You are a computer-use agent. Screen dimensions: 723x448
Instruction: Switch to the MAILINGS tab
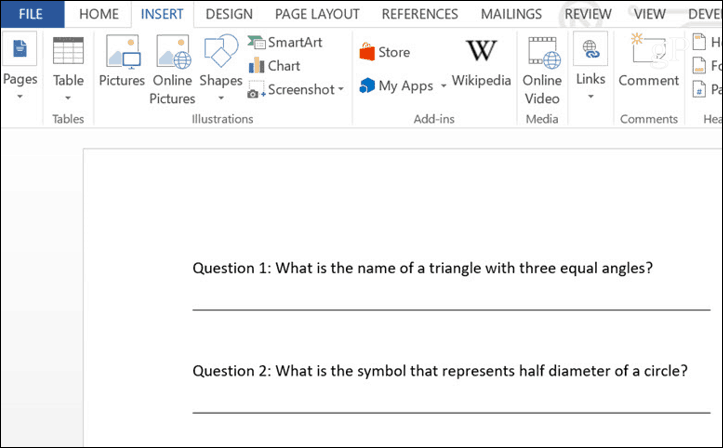coord(511,14)
